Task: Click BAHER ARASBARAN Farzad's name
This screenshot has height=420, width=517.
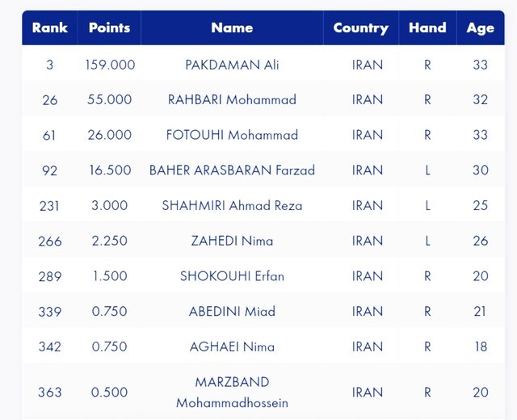Action: click(x=232, y=170)
